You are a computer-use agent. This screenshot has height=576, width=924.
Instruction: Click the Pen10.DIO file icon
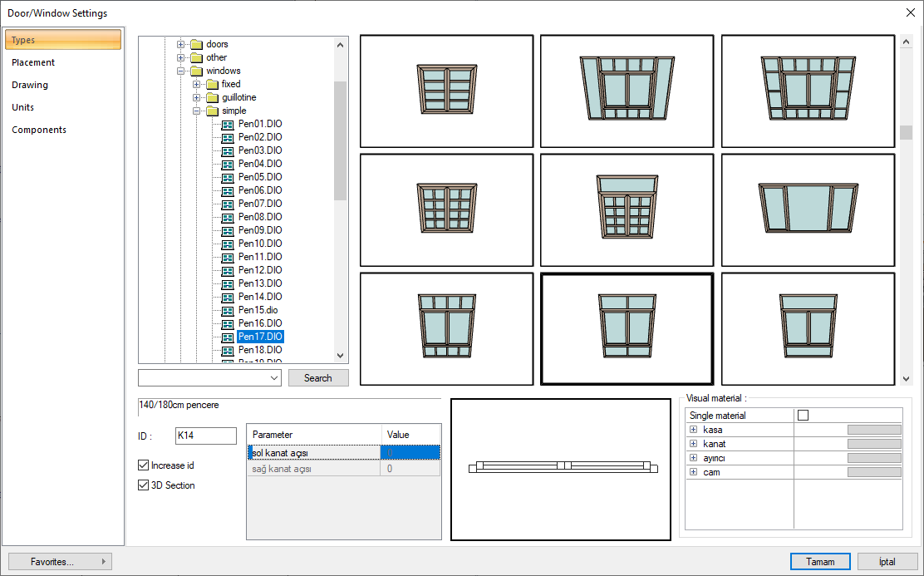[x=228, y=244]
